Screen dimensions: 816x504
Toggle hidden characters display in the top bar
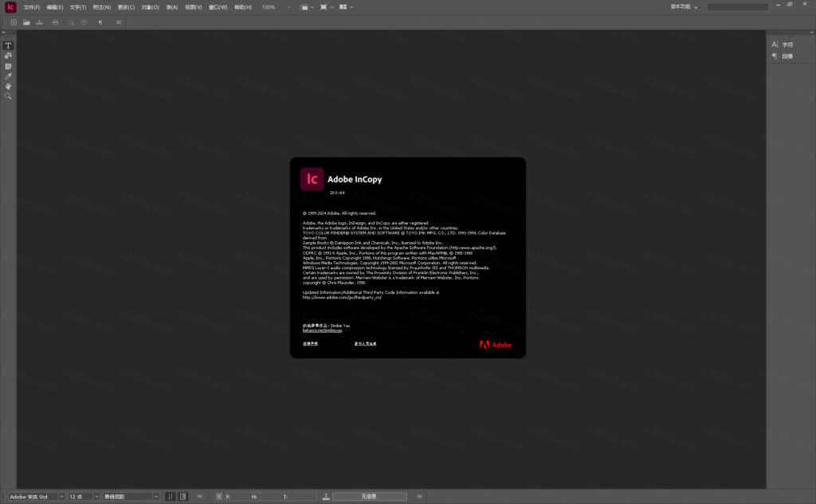coord(100,22)
